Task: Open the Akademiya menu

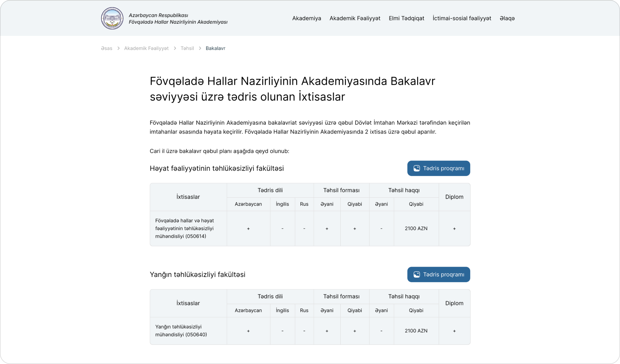Action: click(306, 18)
